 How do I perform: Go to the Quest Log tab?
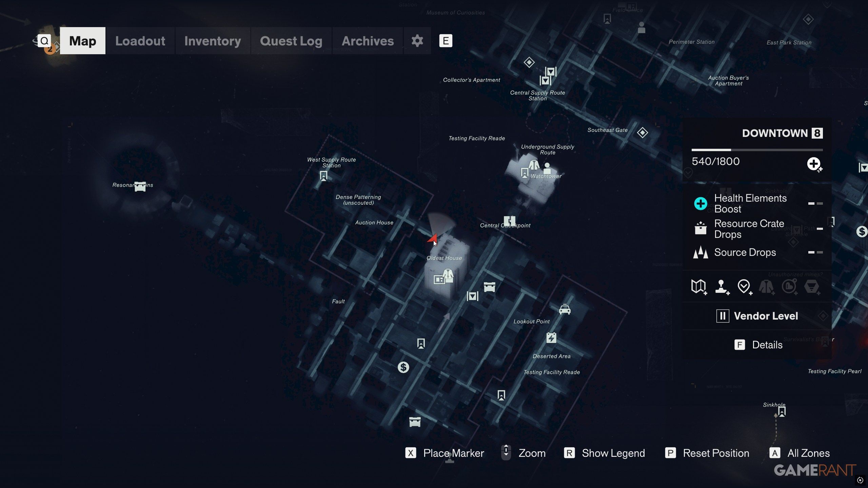291,41
